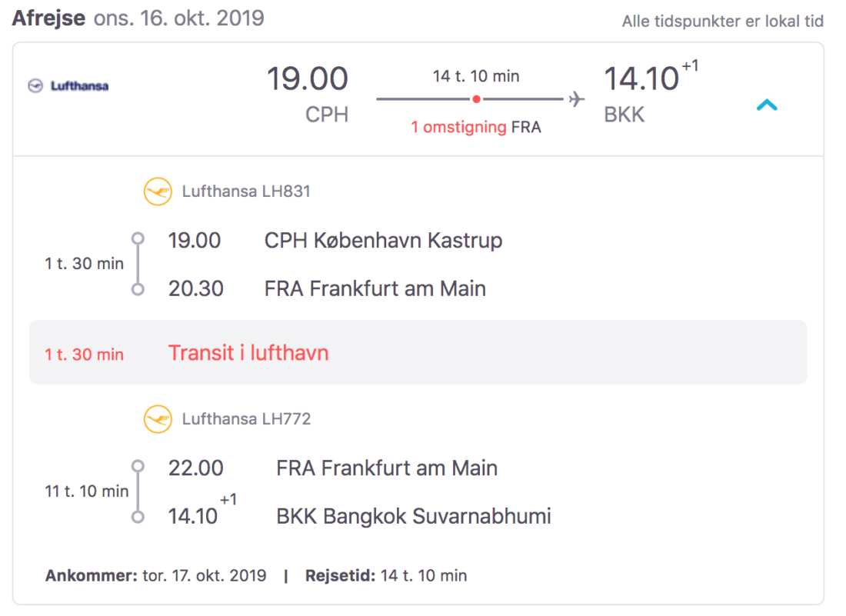Select the "1 omstigning FRA" stopover label

(476, 128)
